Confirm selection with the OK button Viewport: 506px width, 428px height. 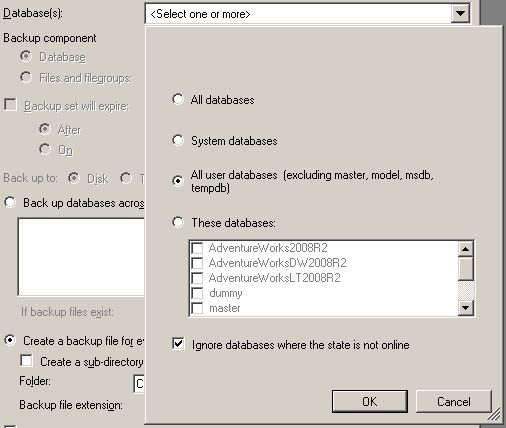[x=370, y=401]
